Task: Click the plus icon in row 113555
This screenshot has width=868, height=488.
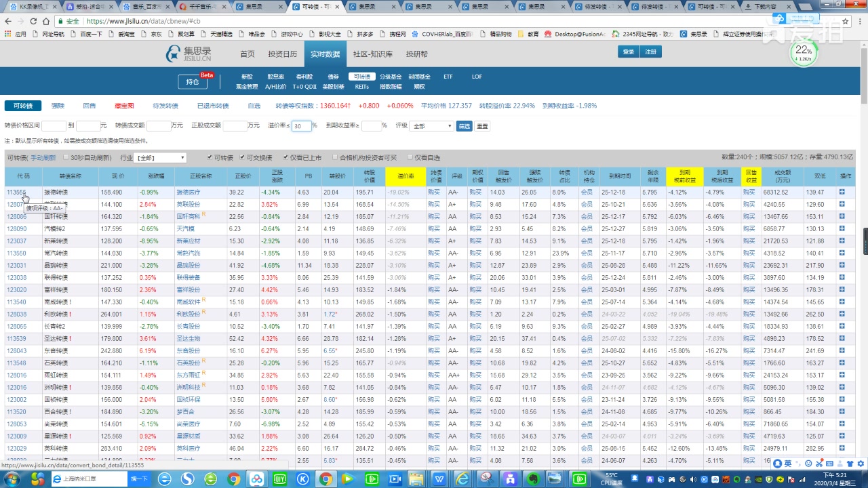Action: coord(842,192)
